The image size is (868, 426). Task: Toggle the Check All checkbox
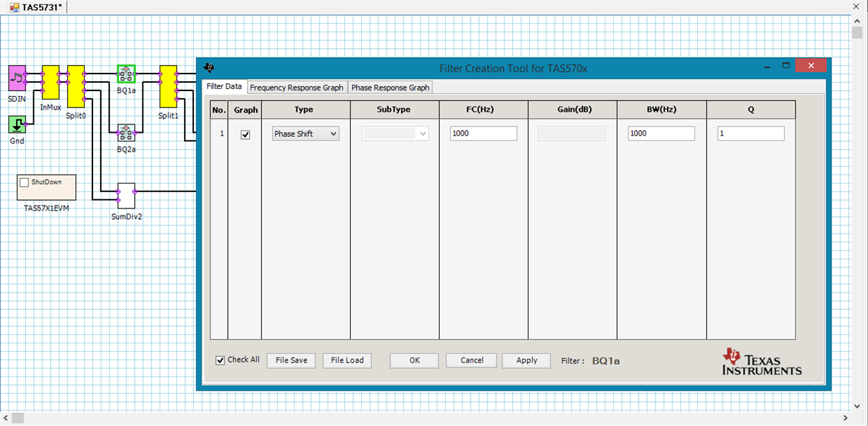click(x=220, y=360)
